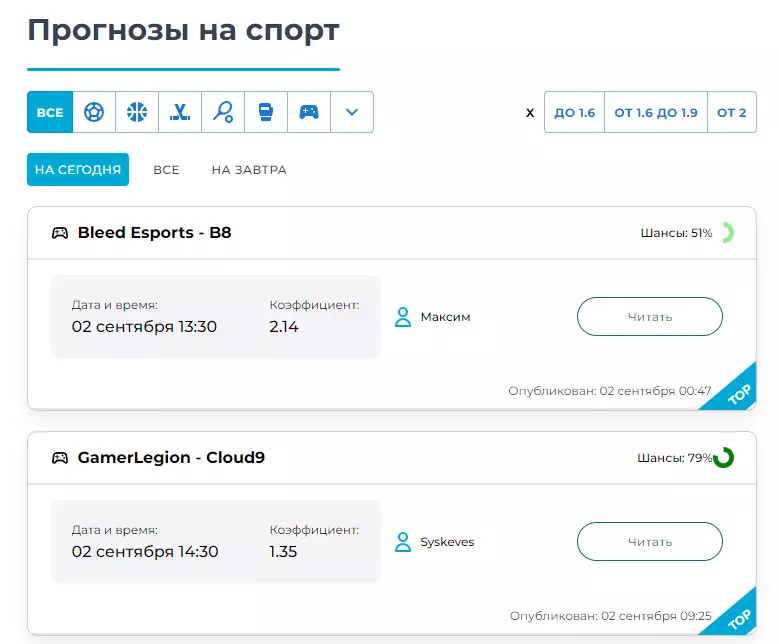Click gamepad icon beside GamerLegion - Cloud9
The height and width of the screenshot is (644, 779).
click(60, 458)
